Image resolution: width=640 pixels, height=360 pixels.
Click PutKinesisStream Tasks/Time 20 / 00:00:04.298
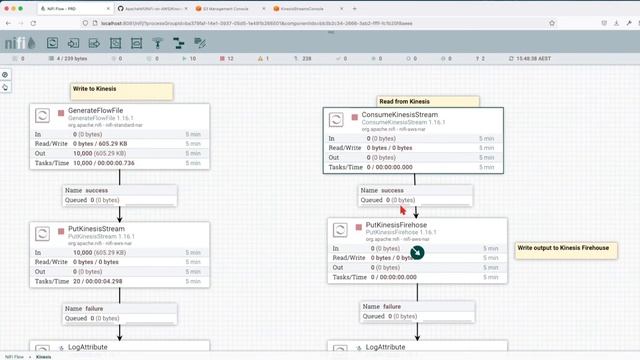pos(98,281)
